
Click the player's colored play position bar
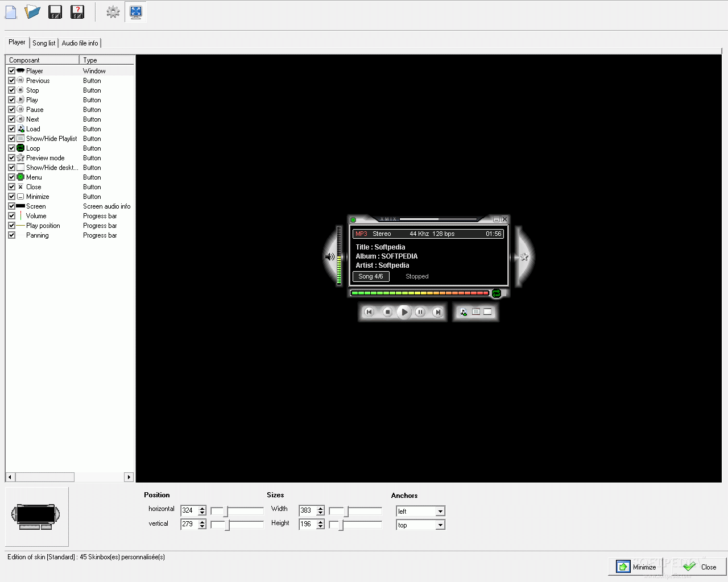420,293
